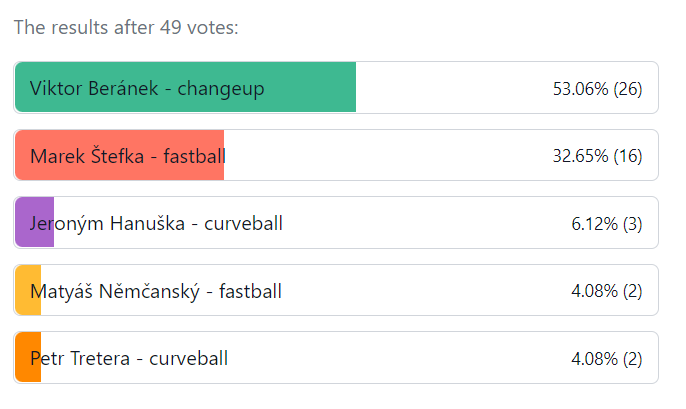Click the 32.65% (16) vote count
This screenshot has height=409, width=686.
point(597,156)
